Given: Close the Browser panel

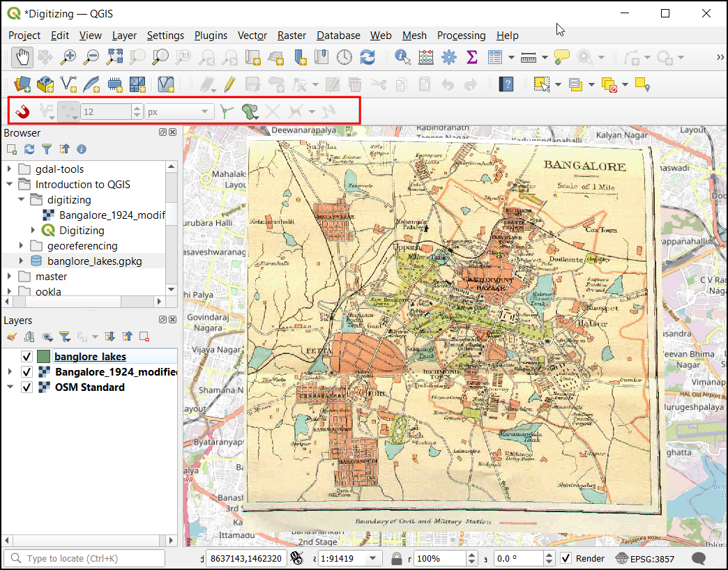Looking at the screenshot, I should pos(173,132).
